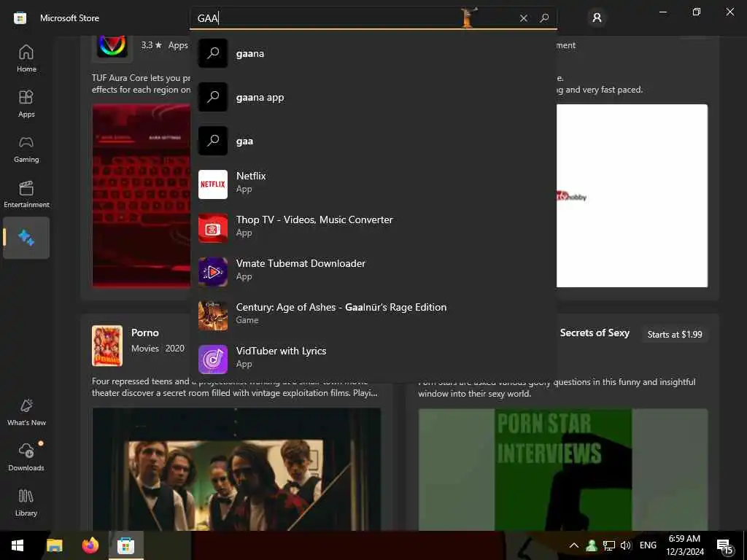This screenshot has height=560, width=747.
Task: Open the 'Porno' movie title link
Action: [145, 332]
